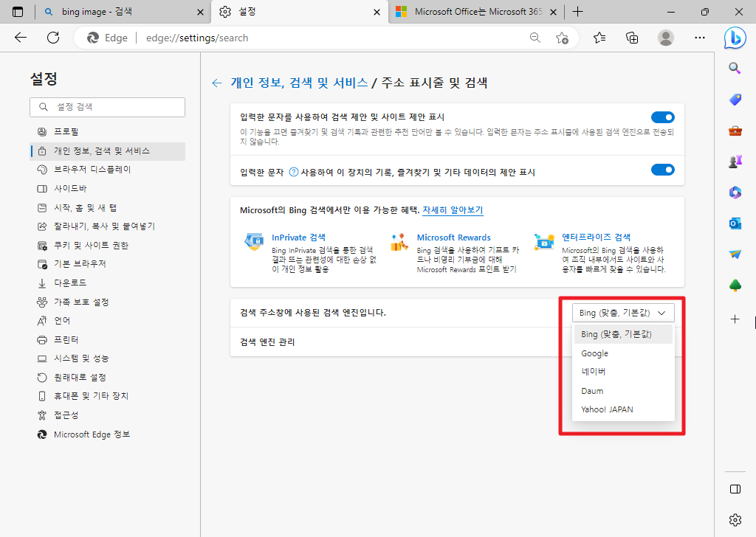756x537 pixels.
Task: Open 시스템 및 성능 section
Action: tap(108, 358)
